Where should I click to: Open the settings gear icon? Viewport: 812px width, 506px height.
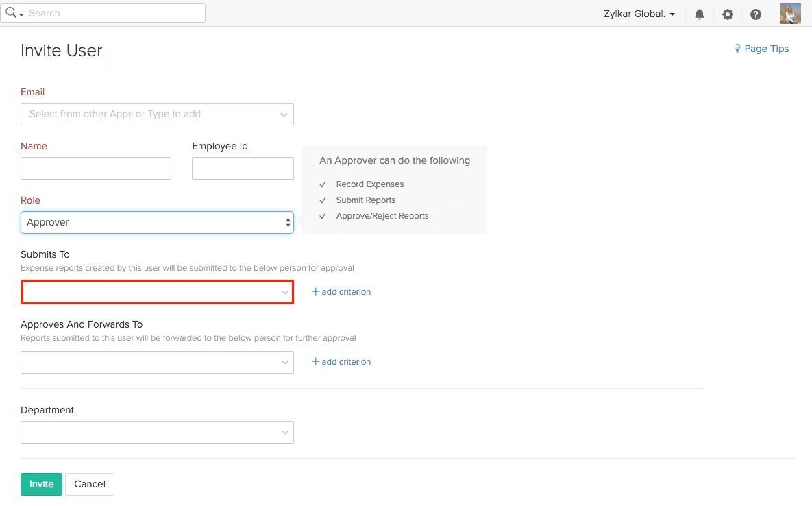click(728, 14)
